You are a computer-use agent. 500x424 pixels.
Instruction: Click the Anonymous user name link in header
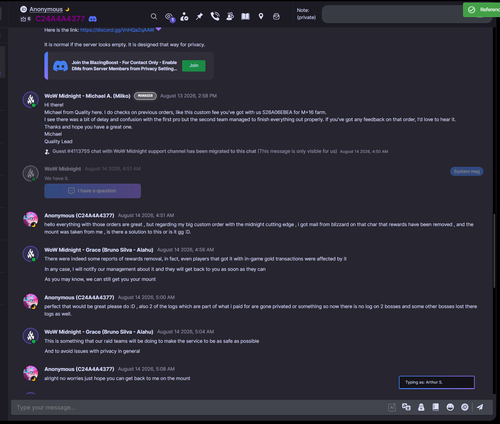(46, 9)
